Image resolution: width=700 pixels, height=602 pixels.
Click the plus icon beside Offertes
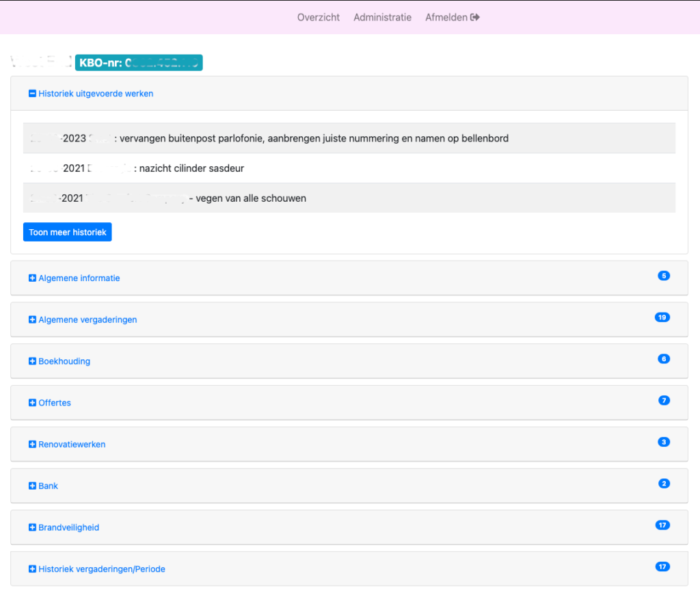[x=32, y=403]
